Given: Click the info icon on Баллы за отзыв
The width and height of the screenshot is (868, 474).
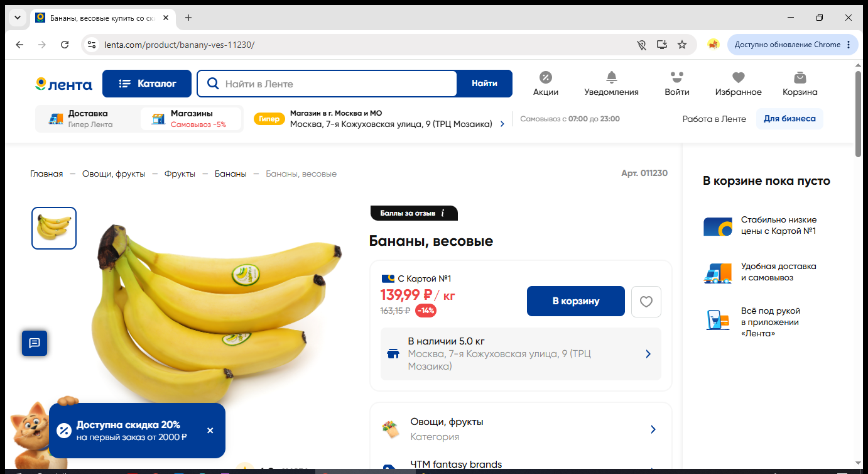Looking at the screenshot, I should (x=442, y=213).
